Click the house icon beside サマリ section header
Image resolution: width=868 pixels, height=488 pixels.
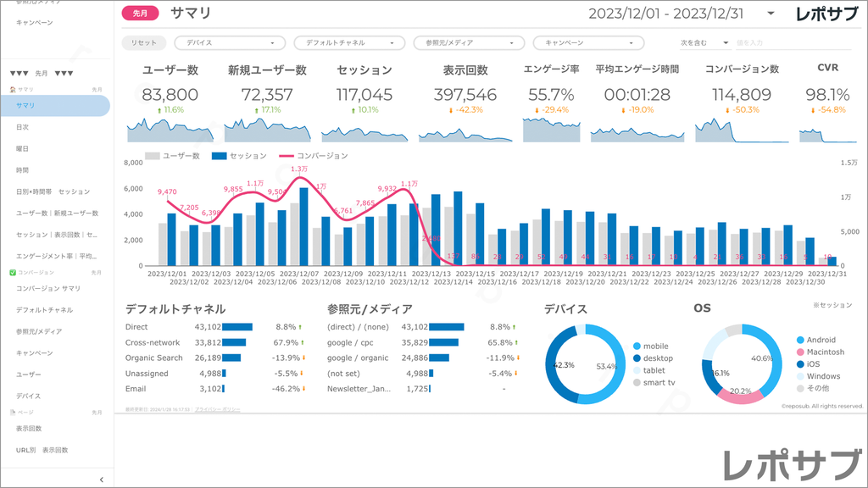[x=12, y=89]
